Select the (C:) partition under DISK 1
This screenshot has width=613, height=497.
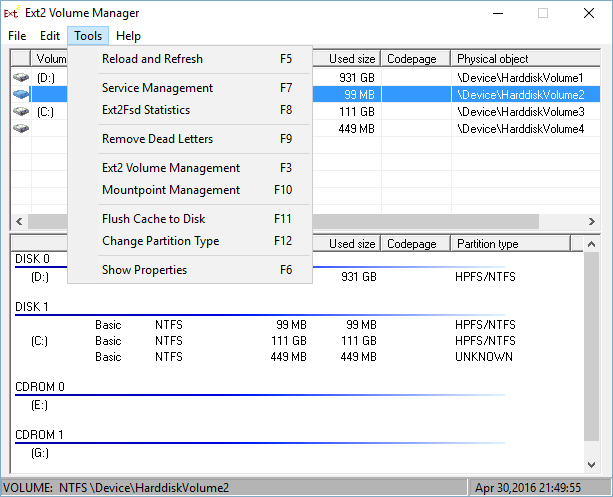(x=39, y=341)
